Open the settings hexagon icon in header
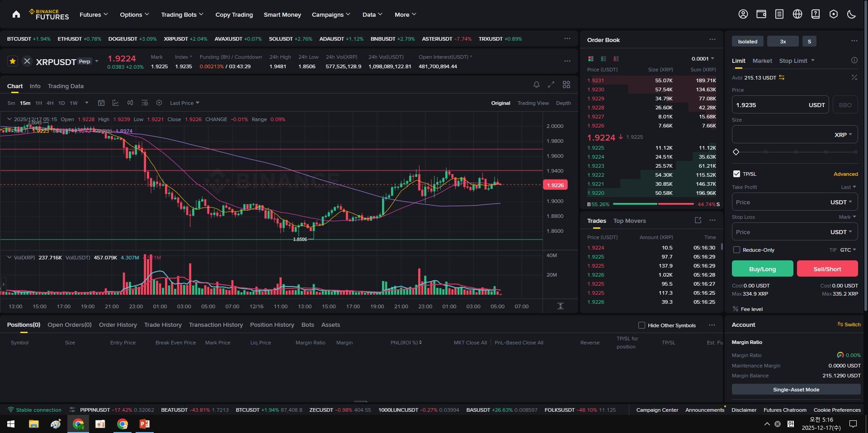Image resolution: width=868 pixels, height=433 pixels. (834, 14)
